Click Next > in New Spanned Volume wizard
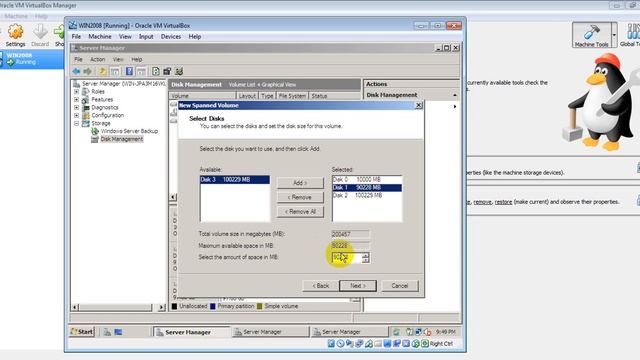Image resolution: width=640 pixels, height=360 pixels. 358,286
